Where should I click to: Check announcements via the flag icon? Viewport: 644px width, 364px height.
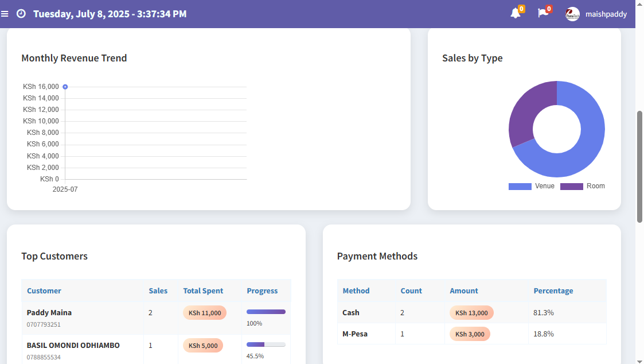[x=541, y=14]
